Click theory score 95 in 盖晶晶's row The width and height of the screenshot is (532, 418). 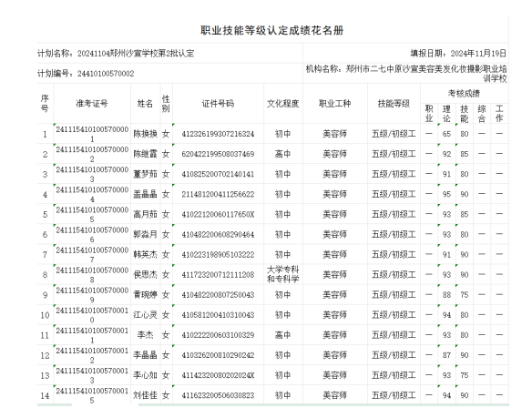click(x=446, y=194)
